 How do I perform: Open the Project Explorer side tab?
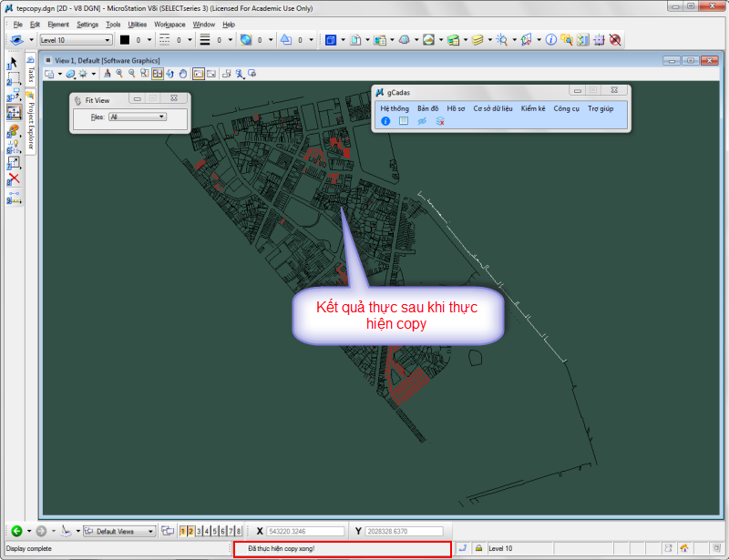30,122
